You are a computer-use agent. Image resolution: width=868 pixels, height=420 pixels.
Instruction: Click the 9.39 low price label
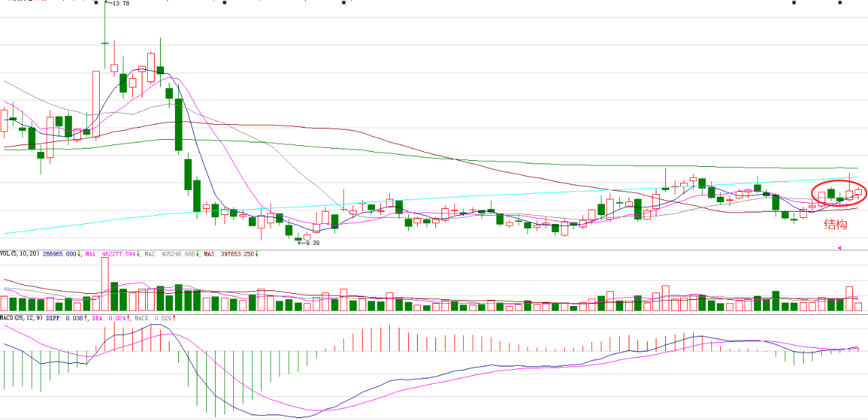point(313,242)
